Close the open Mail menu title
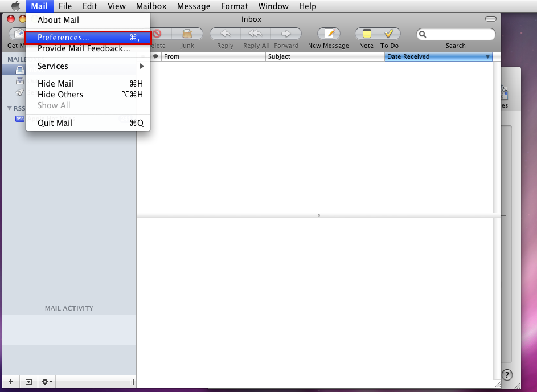Image resolution: width=537 pixels, height=392 pixels. 39,6
